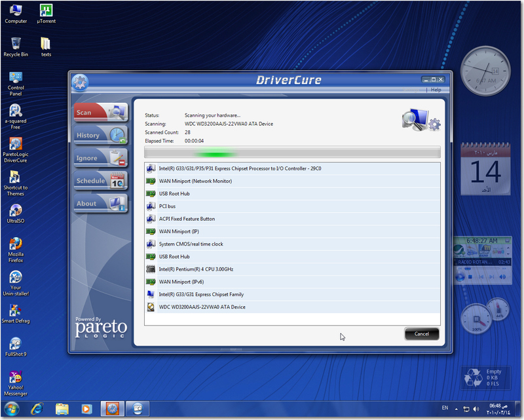Image resolution: width=524 pixels, height=420 pixels.
Task: Click the scan progress bar
Action: (292, 152)
